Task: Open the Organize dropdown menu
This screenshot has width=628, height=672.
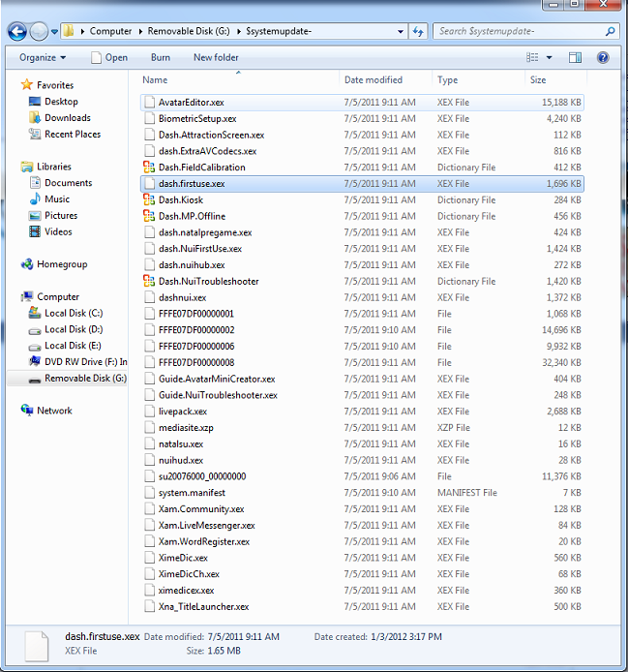Action: click(x=43, y=58)
